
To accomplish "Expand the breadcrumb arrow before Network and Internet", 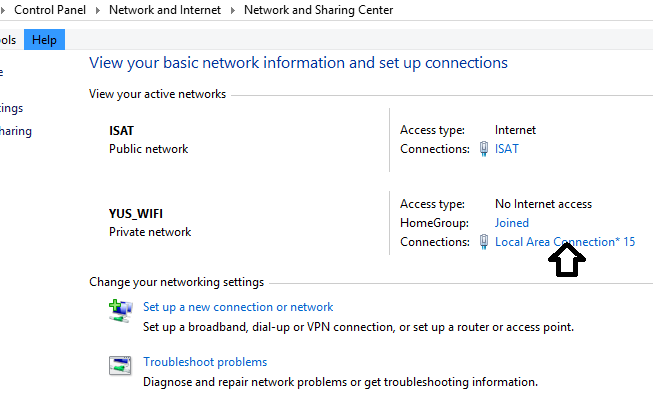I will pyautogui.click(x=98, y=10).
